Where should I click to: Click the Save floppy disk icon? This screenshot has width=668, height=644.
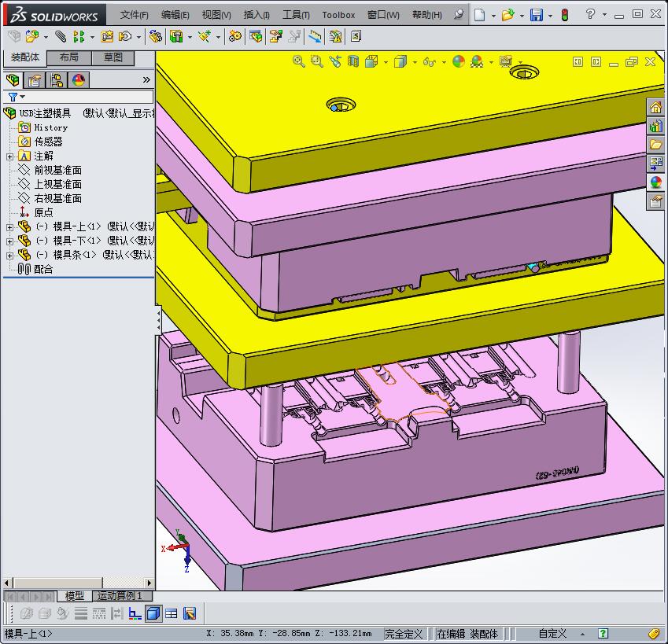pos(536,15)
